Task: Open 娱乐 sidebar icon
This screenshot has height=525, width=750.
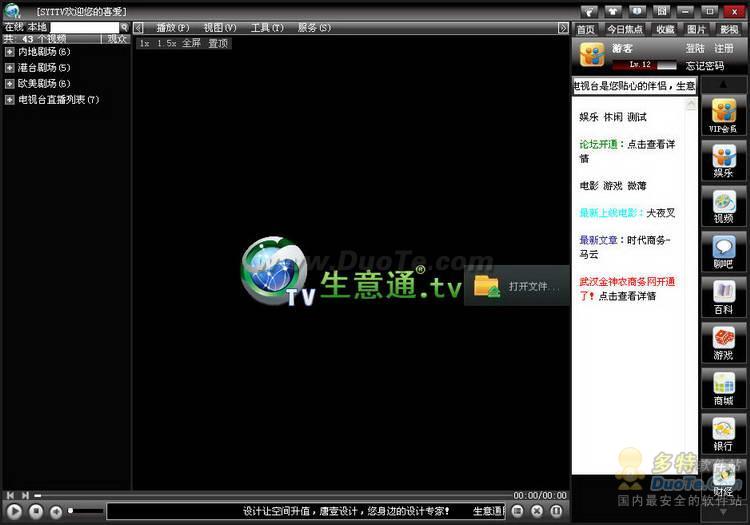Action: coord(723,161)
